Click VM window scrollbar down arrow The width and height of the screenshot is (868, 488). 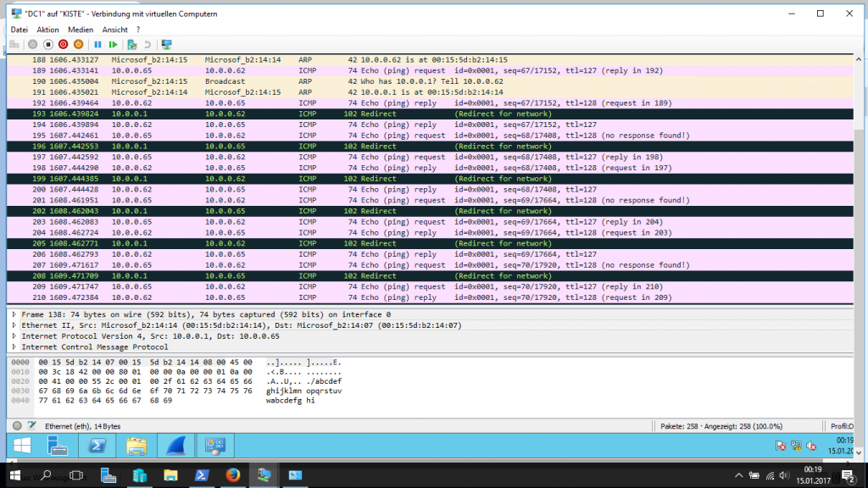pos(858,452)
